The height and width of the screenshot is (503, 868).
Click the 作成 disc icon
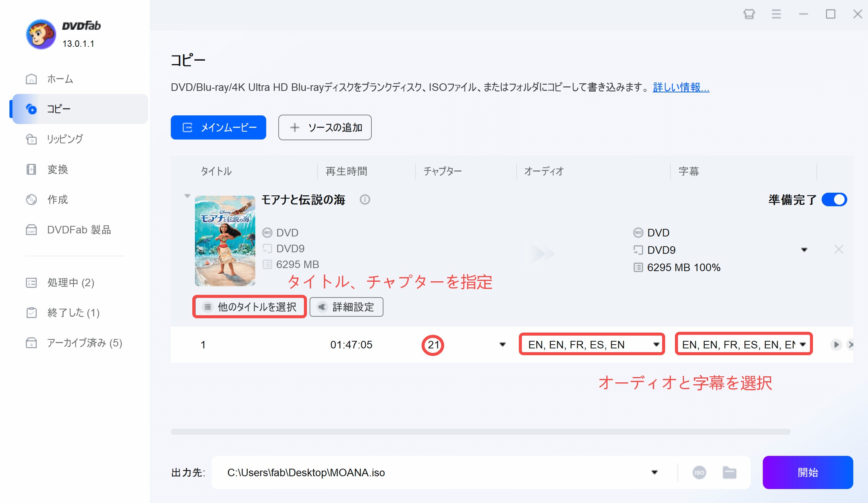tap(31, 199)
